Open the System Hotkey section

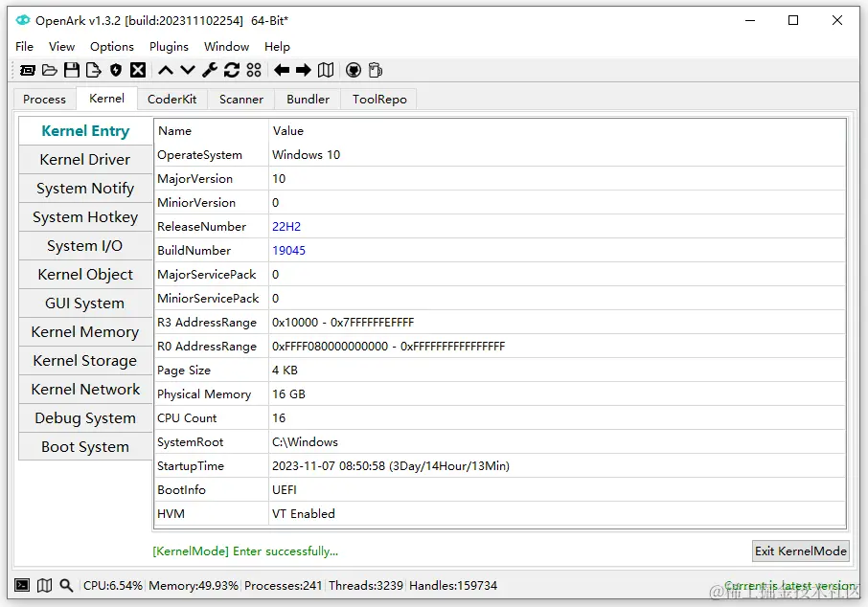click(85, 217)
